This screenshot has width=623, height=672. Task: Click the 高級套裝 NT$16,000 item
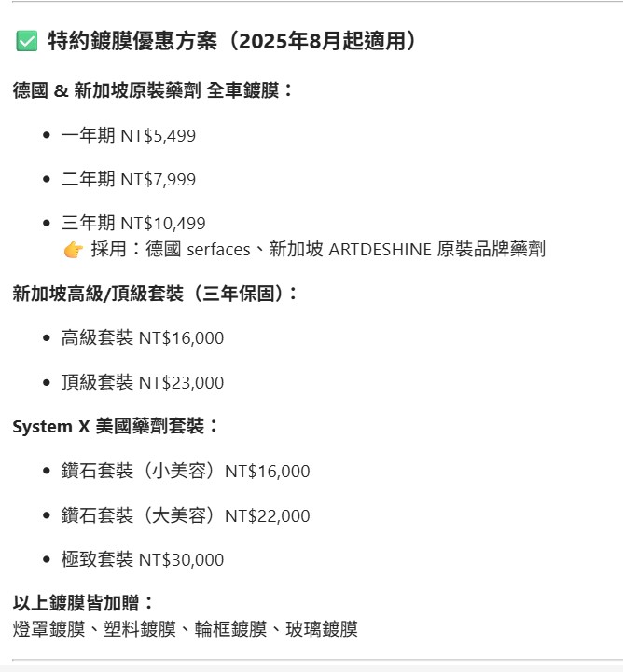pos(142,338)
